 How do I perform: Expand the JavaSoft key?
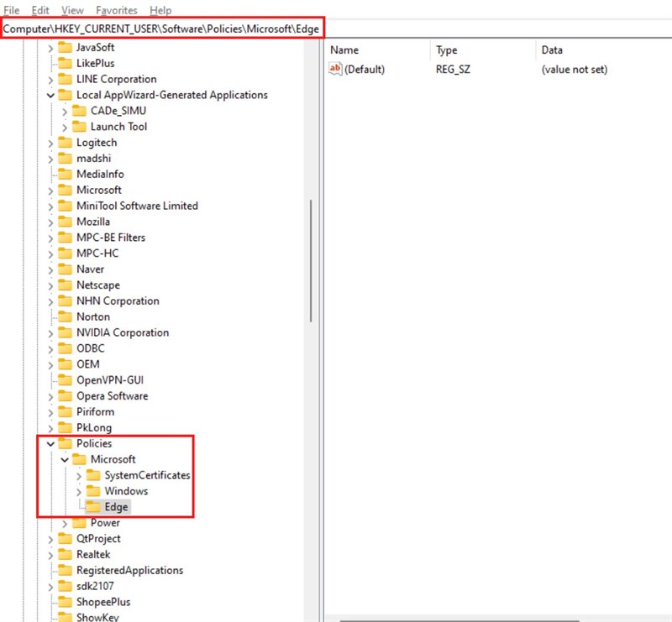50,48
